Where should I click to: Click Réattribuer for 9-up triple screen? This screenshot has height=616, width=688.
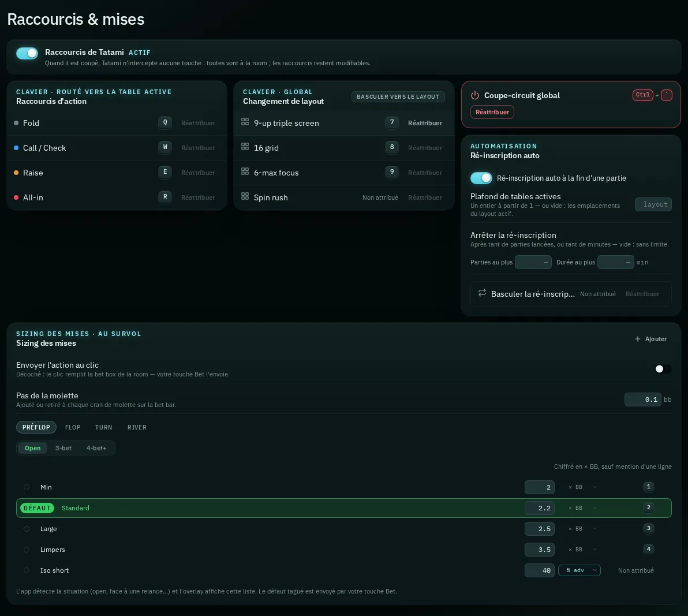pyautogui.click(x=425, y=124)
